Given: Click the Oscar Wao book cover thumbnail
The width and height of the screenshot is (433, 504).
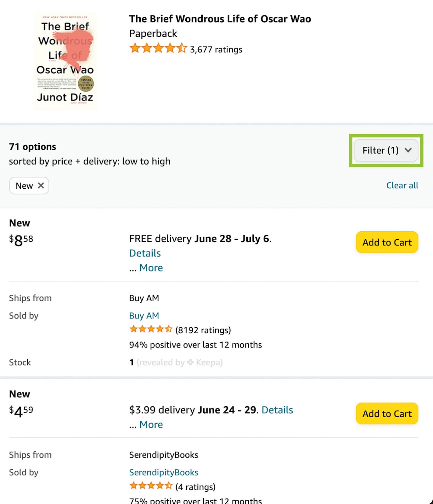Looking at the screenshot, I should (65, 61).
